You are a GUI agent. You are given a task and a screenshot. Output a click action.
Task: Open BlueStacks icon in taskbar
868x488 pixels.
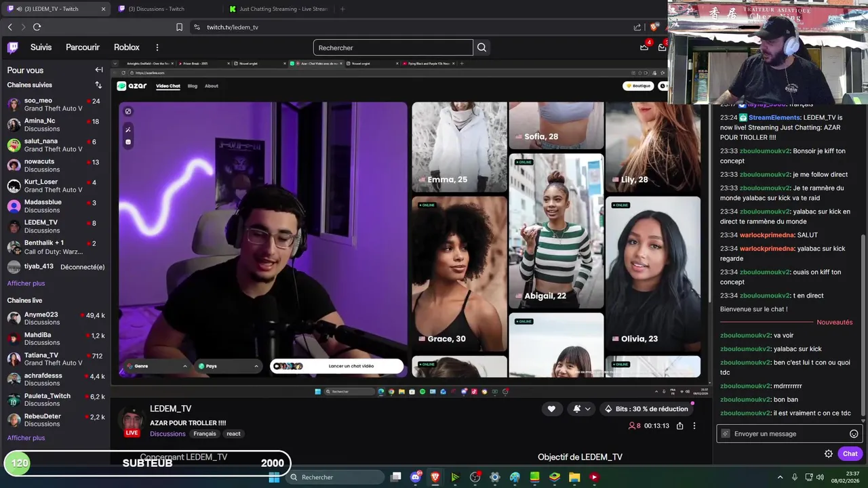pos(555,477)
